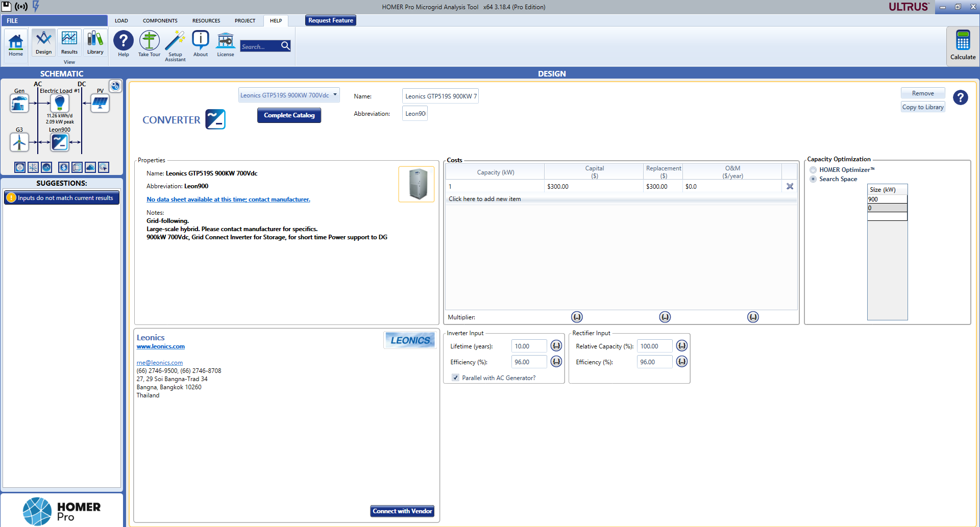Open Capital multiplier sensitivity button
This screenshot has height=527, width=980.
577,317
